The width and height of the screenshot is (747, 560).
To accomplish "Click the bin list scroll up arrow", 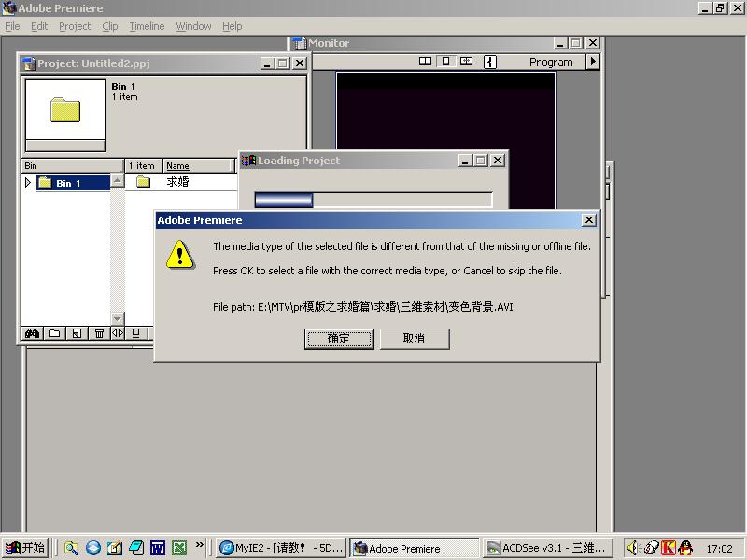I will [118, 180].
